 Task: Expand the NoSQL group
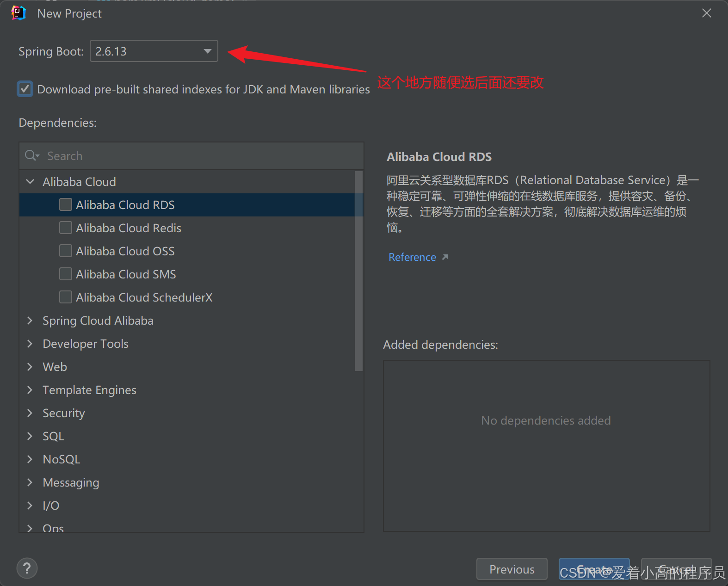coord(30,459)
